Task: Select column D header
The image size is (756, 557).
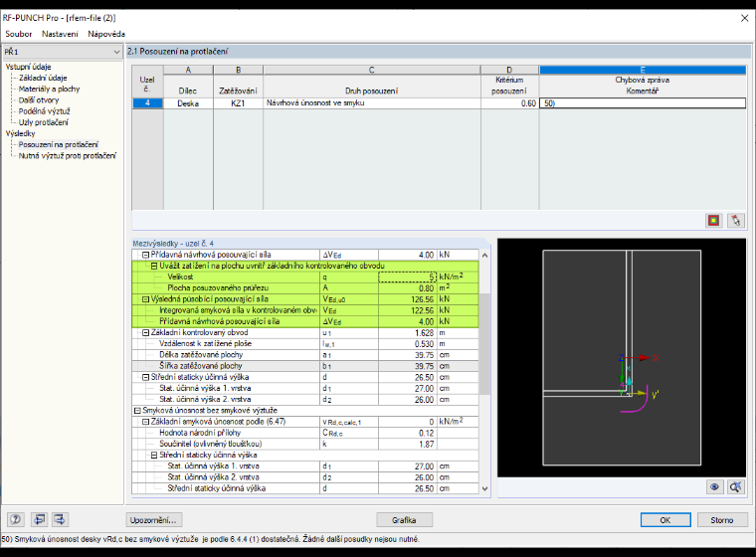Action: coord(509,70)
